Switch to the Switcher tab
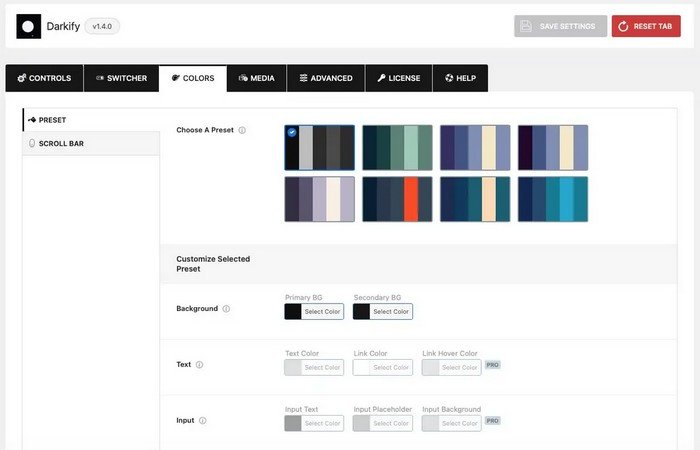 [121, 78]
